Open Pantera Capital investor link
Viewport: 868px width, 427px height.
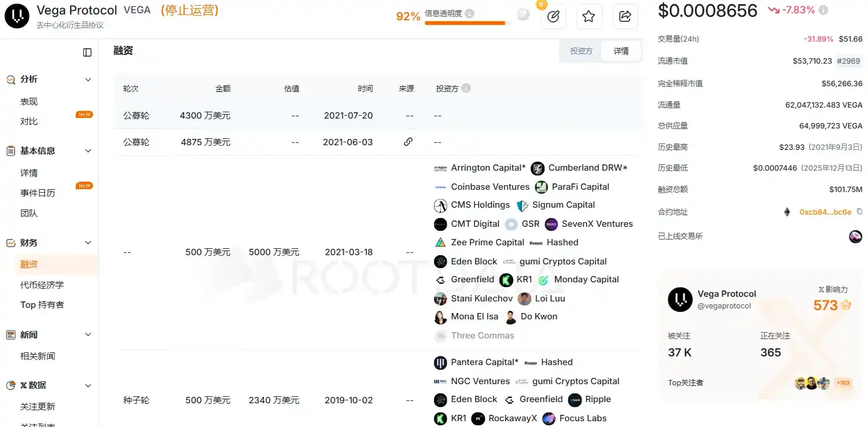click(484, 362)
